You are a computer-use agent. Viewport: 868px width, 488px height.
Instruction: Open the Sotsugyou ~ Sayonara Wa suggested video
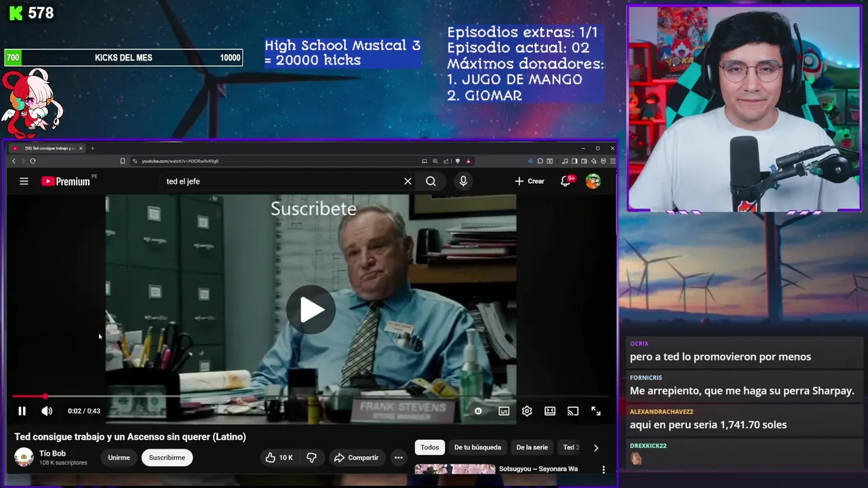[538, 468]
